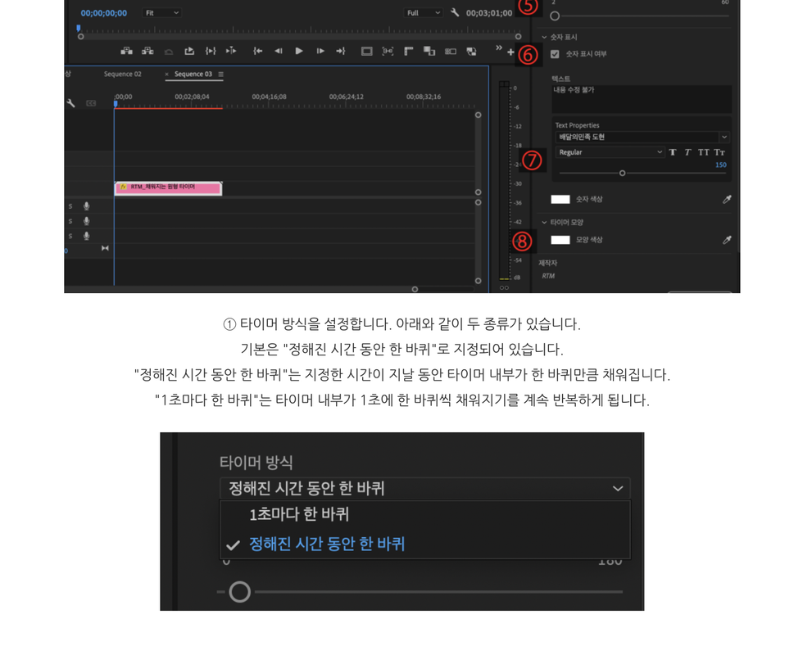Click the Comparison View overlapping-squares icon
Screen dimensions: 812x655
[x=429, y=51]
